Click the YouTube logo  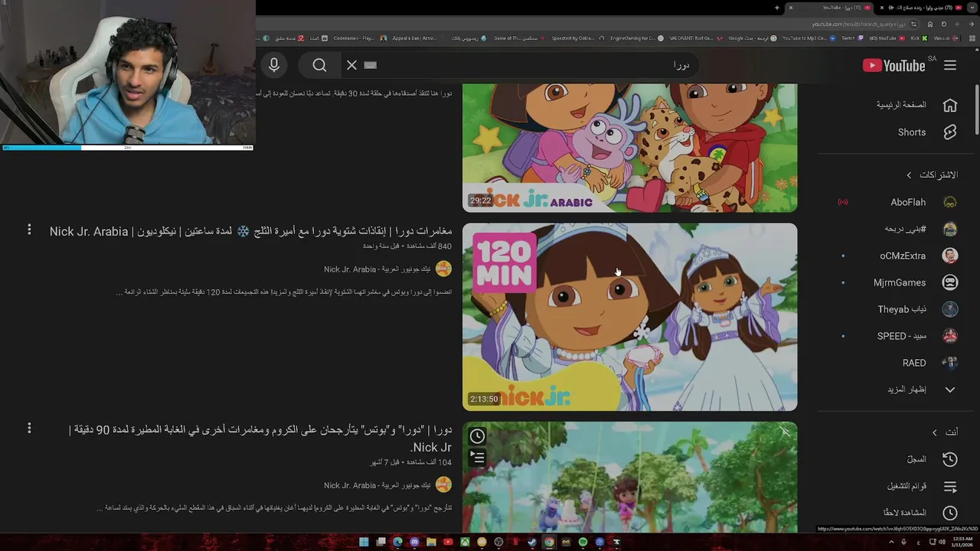click(894, 66)
